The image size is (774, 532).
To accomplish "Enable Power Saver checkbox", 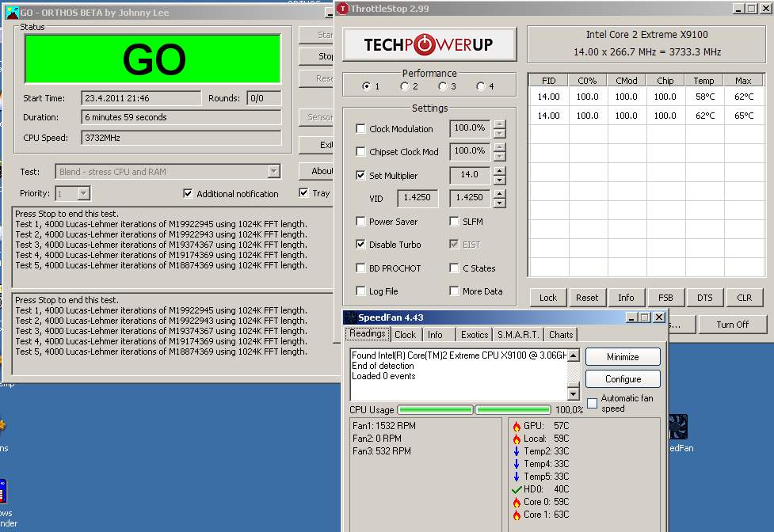I will click(x=360, y=222).
